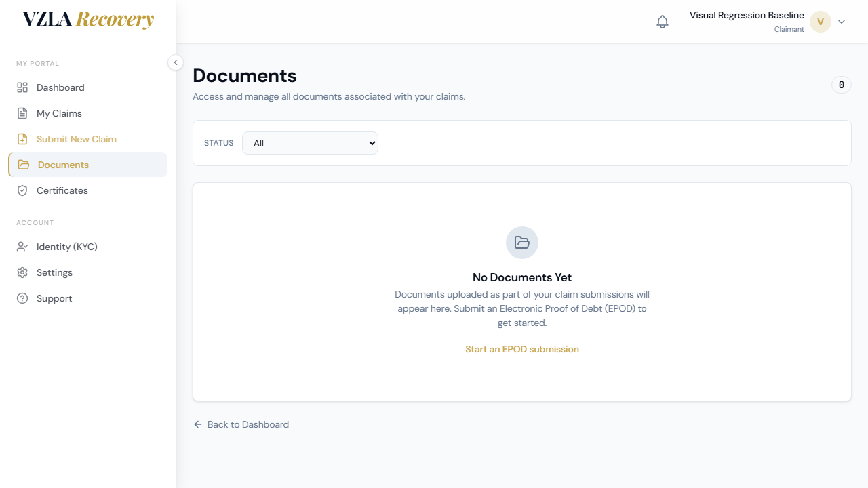Click the VZLA Recovery logo
Screen dimensions: 868x488
pyautogui.click(x=88, y=20)
